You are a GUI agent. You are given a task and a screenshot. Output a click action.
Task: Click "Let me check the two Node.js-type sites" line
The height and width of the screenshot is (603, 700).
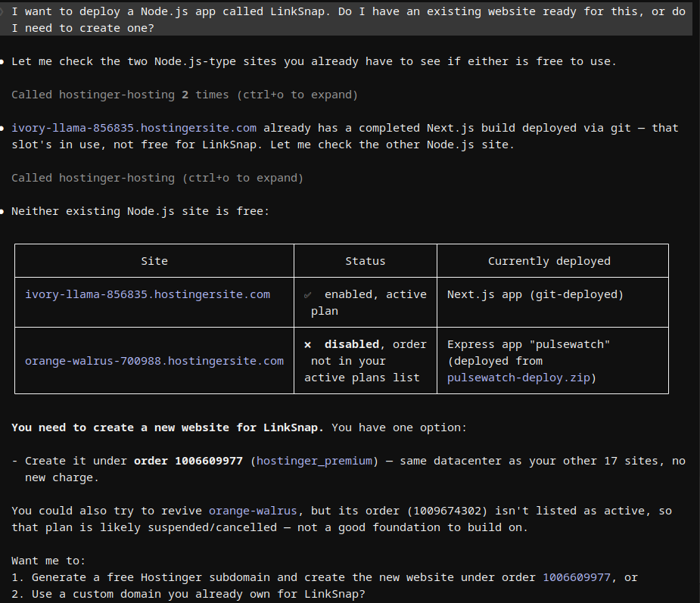314,61
